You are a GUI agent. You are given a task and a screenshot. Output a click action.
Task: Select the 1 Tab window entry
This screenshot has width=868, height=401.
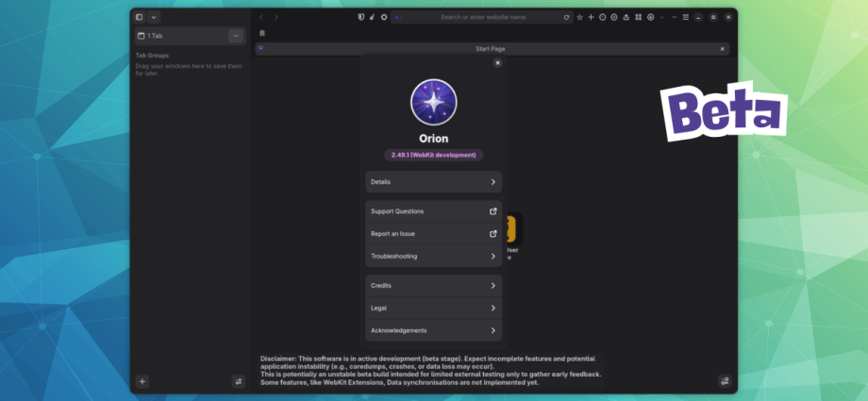click(191, 36)
